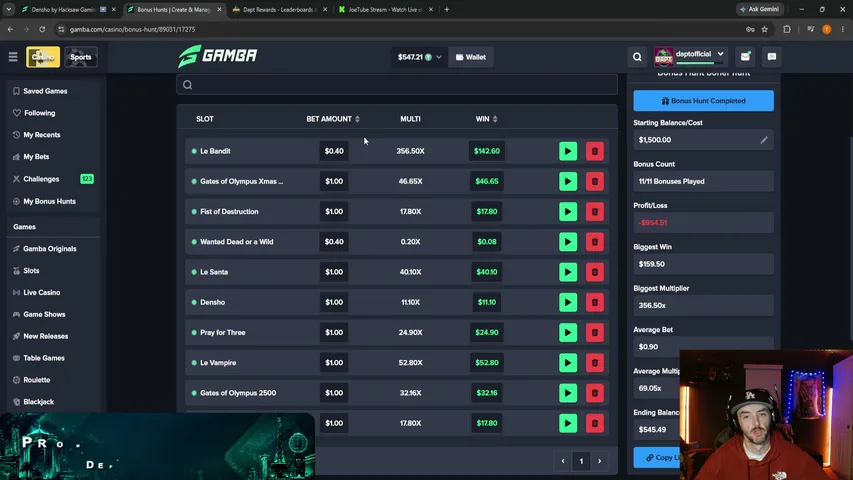This screenshot has height=480, width=853.
Task: Click the Ask Gemini button
Action: 760,9
